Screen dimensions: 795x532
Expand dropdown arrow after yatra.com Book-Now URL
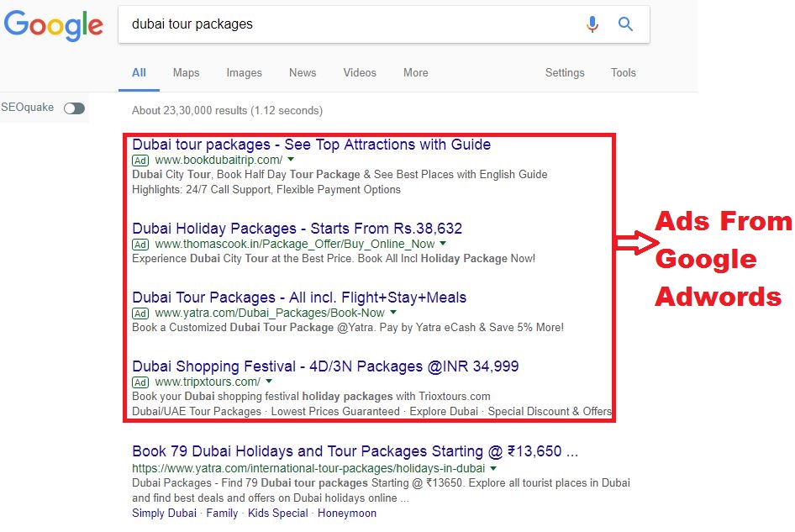pyautogui.click(x=393, y=313)
